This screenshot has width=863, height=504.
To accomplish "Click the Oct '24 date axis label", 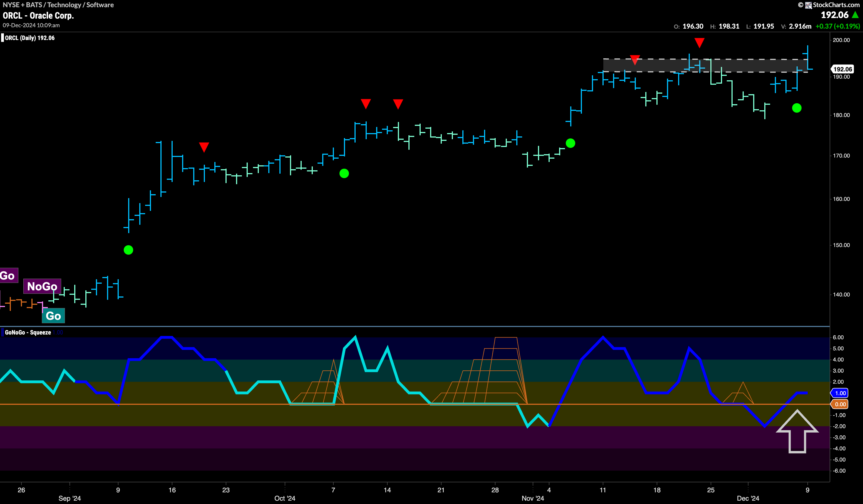I will 285,498.
